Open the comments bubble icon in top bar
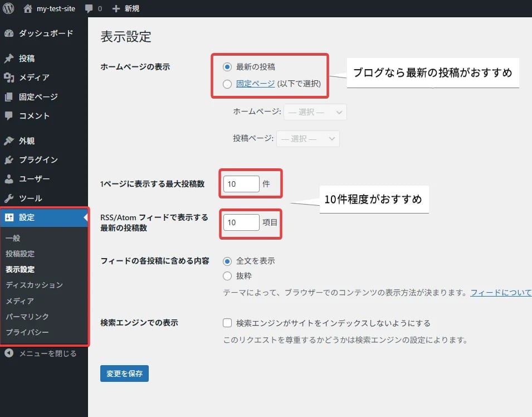Screen dimensions: 532x417 89,8
